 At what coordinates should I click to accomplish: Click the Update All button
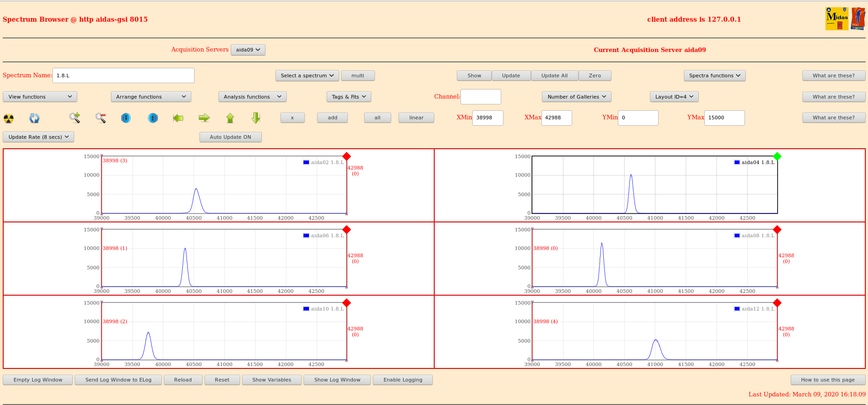pos(554,75)
